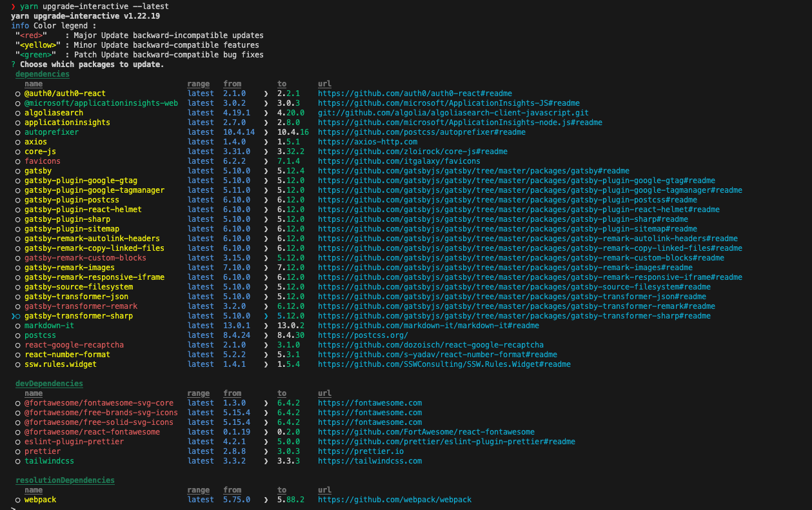Click the gatsby-plugin-sharp package name
Viewport: 812px width, 510px height.
67,219
